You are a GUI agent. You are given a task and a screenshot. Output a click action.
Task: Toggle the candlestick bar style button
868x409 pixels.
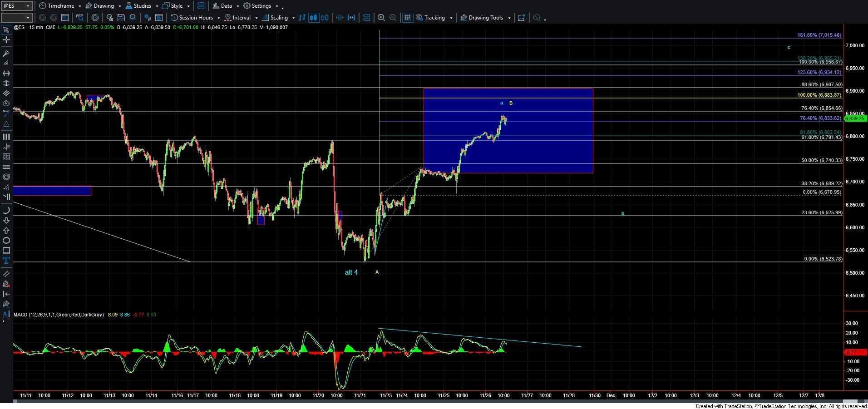313,18
